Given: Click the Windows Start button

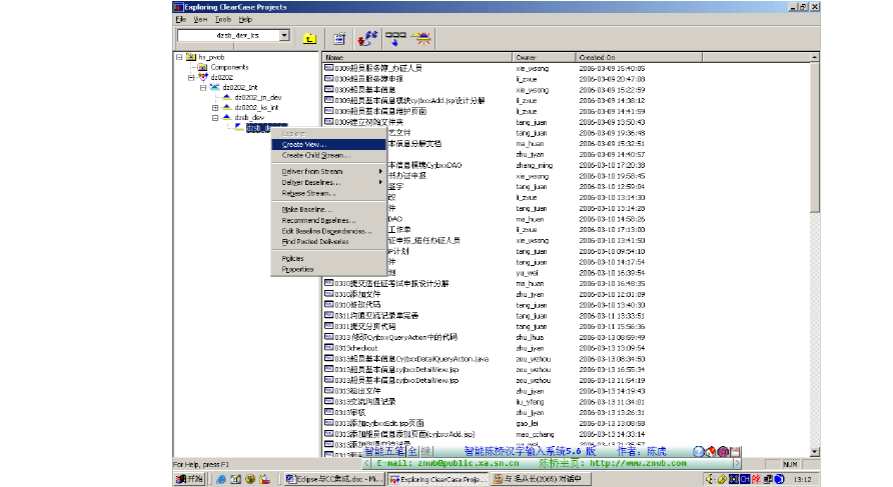Looking at the screenshot, I should tap(187, 479).
